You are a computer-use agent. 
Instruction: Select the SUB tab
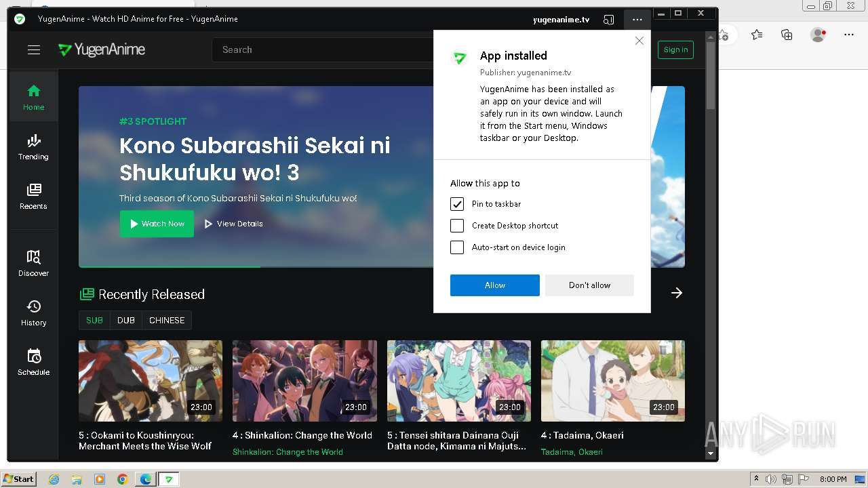pyautogui.click(x=94, y=320)
